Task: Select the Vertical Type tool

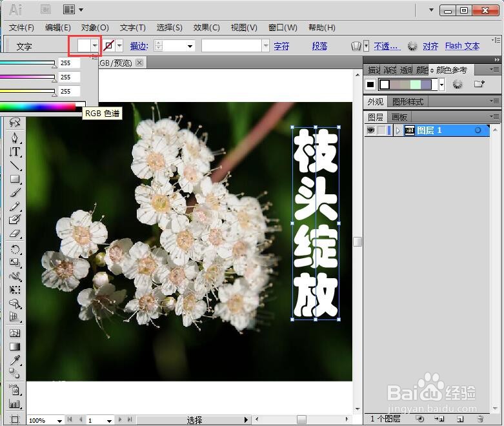Action: [x=15, y=152]
